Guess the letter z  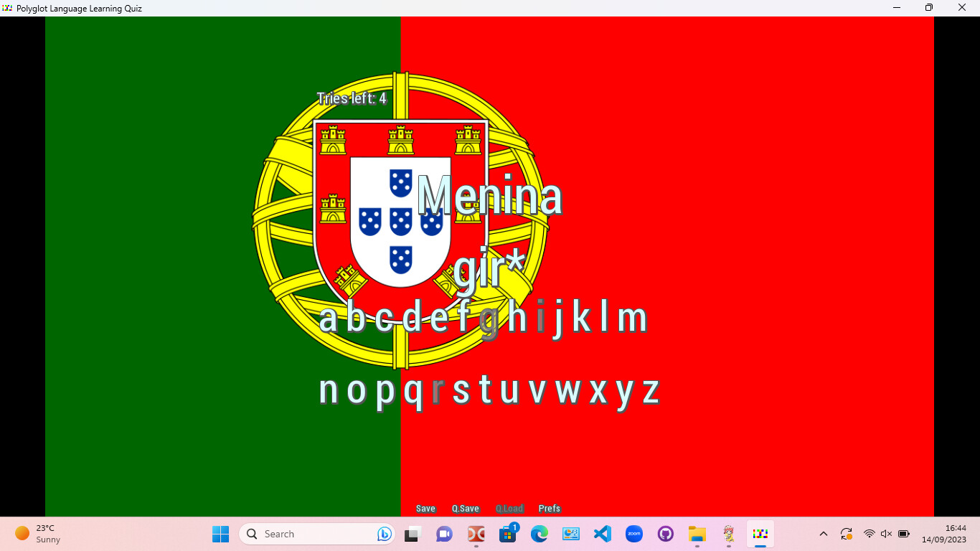pyautogui.click(x=650, y=390)
